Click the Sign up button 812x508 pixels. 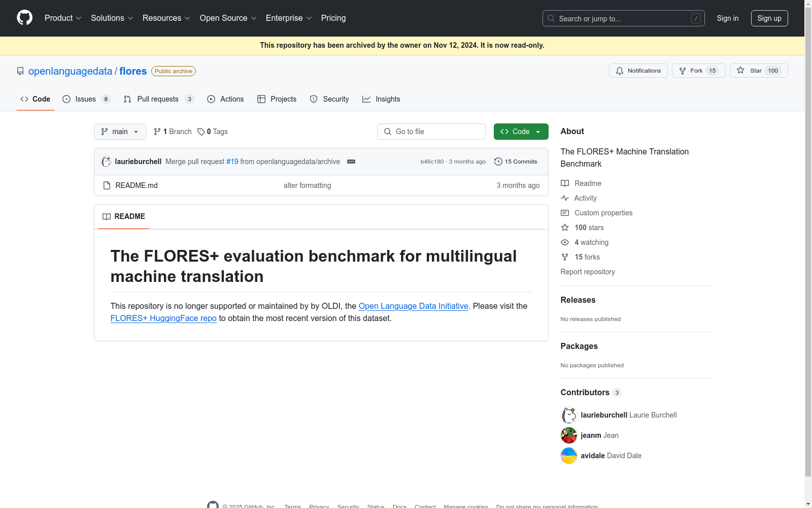(x=769, y=18)
